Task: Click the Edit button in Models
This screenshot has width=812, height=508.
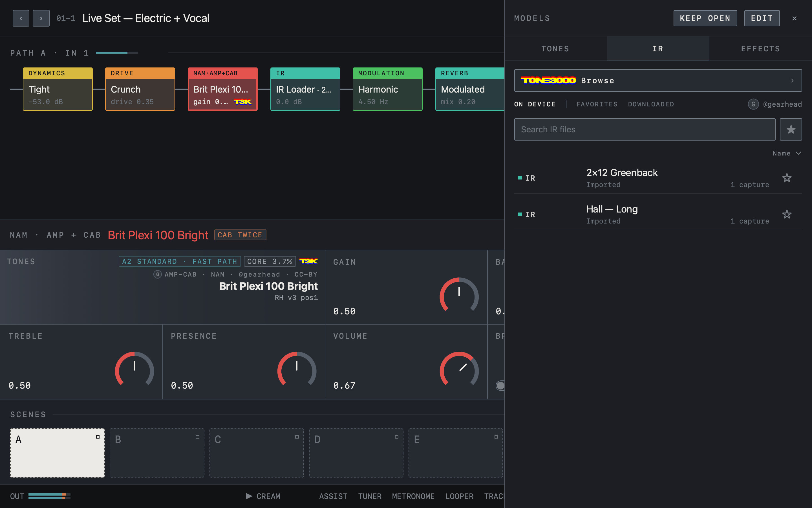Action: 762,18
